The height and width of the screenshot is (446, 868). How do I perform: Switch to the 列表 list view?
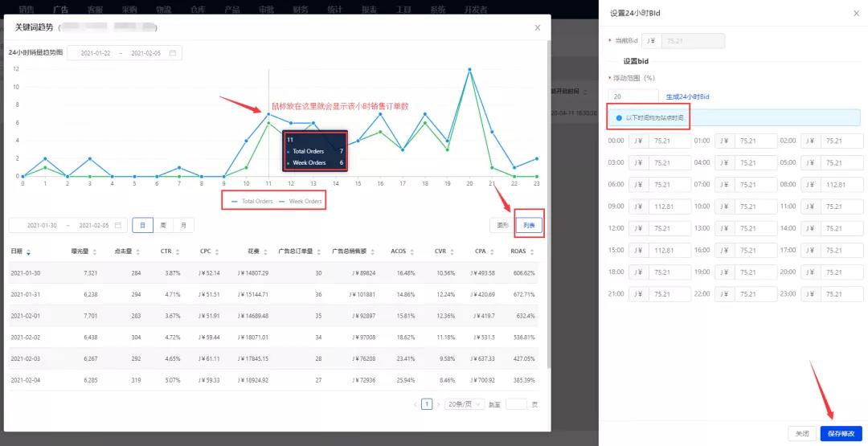click(530, 226)
